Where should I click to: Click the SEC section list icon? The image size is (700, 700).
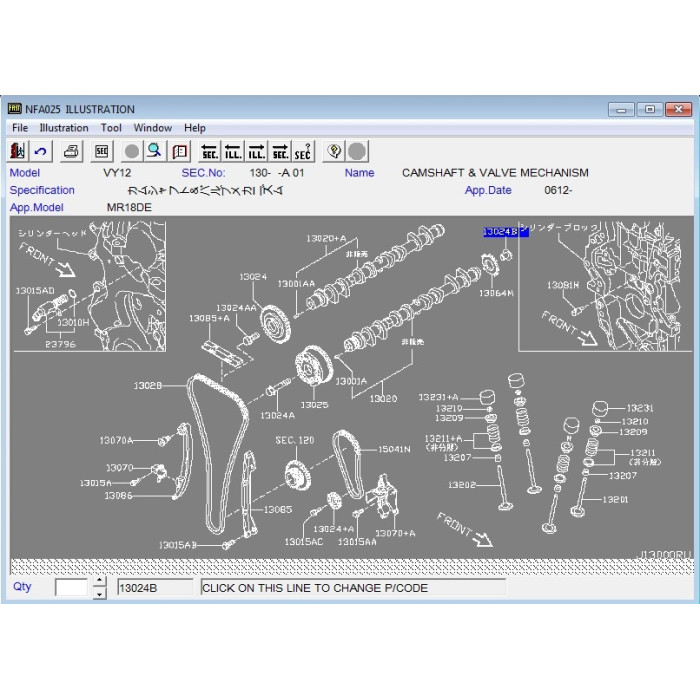point(102,151)
